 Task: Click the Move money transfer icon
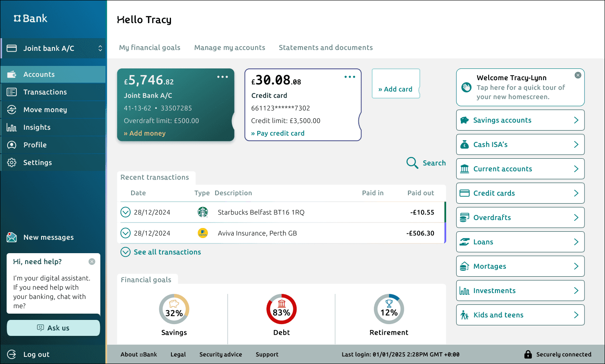(x=12, y=110)
